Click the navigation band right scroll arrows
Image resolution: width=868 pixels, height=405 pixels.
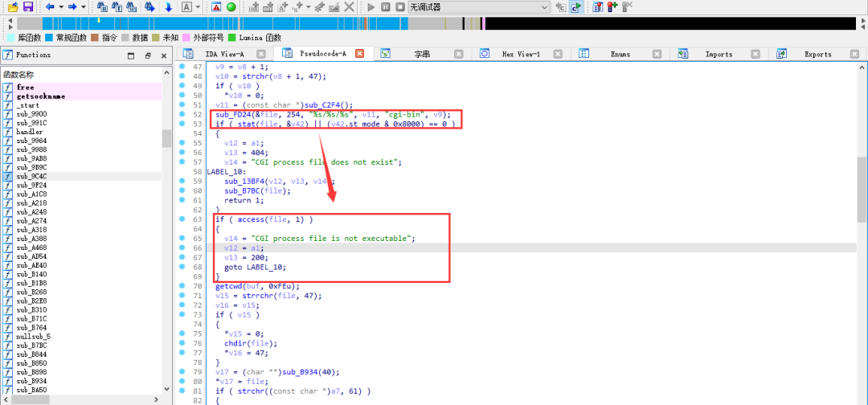862,23
